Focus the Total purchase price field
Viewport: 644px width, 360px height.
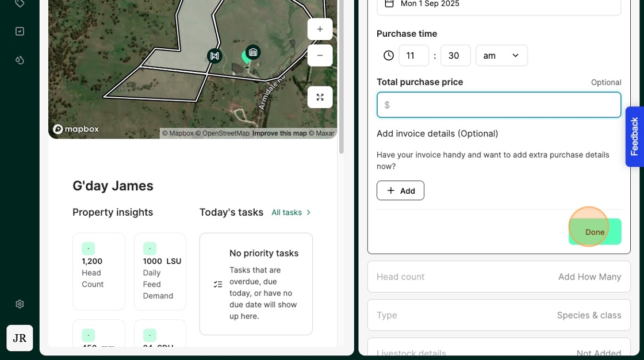pyautogui.click(x=499, y=105)
